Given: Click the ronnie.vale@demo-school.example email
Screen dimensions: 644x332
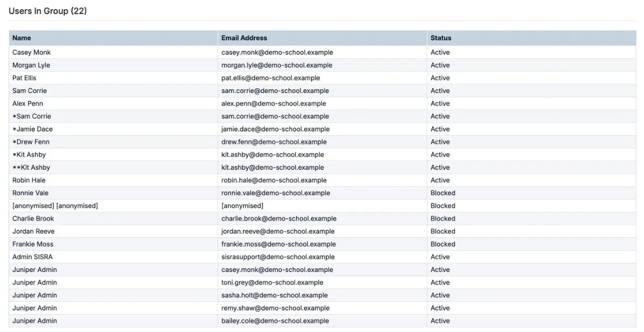Looking at the screenshot, I should 275,193.
